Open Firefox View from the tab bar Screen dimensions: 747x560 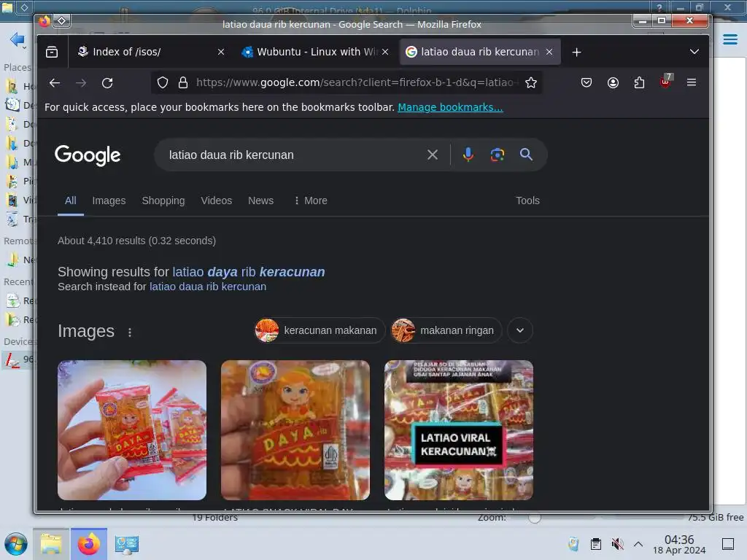coord(52,52)
